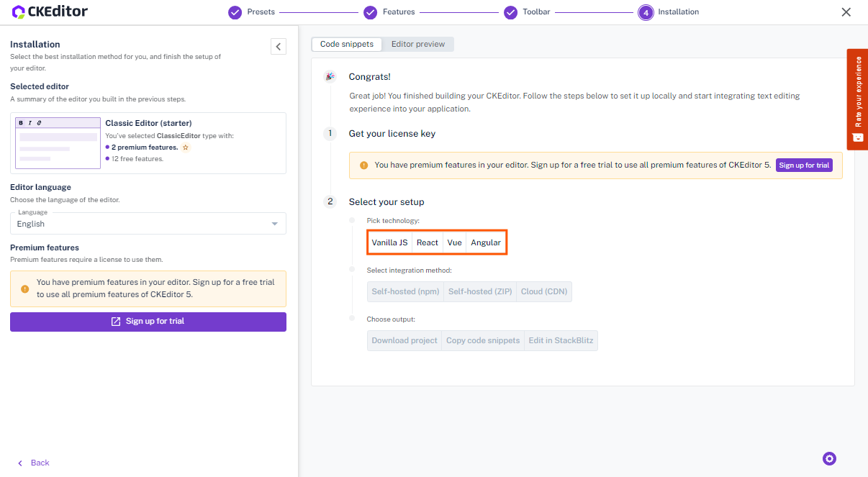This screenshot has height=477, width=868.
Task: Click the round purple settings gear icon
Action: pos(829,459)
